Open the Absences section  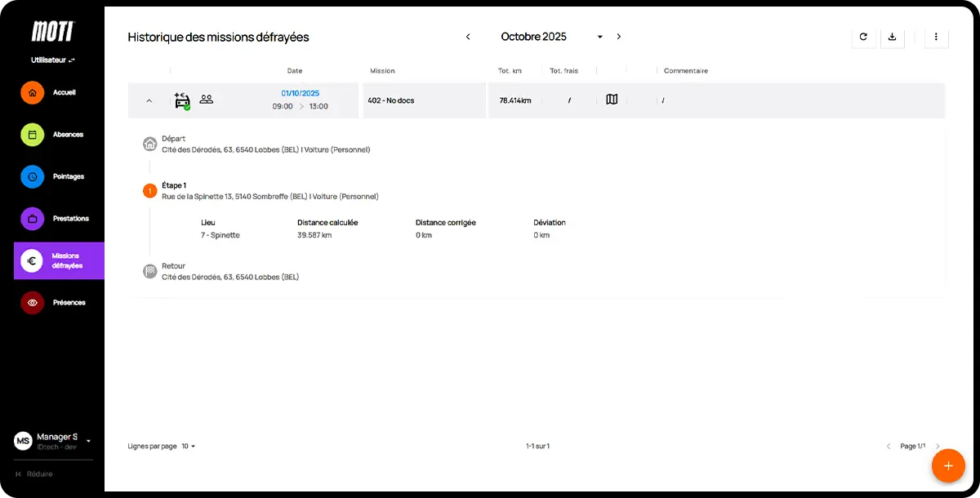point(52,134)
